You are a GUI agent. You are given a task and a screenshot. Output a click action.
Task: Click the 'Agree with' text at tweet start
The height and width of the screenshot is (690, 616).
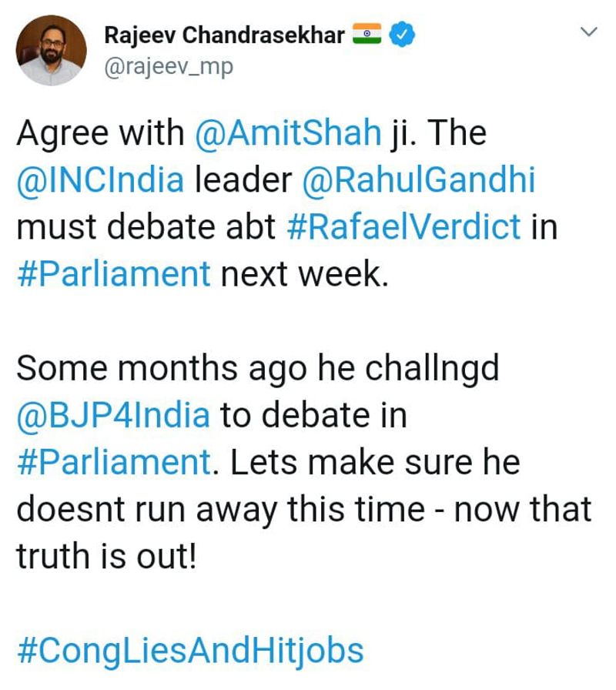[102, 134]
